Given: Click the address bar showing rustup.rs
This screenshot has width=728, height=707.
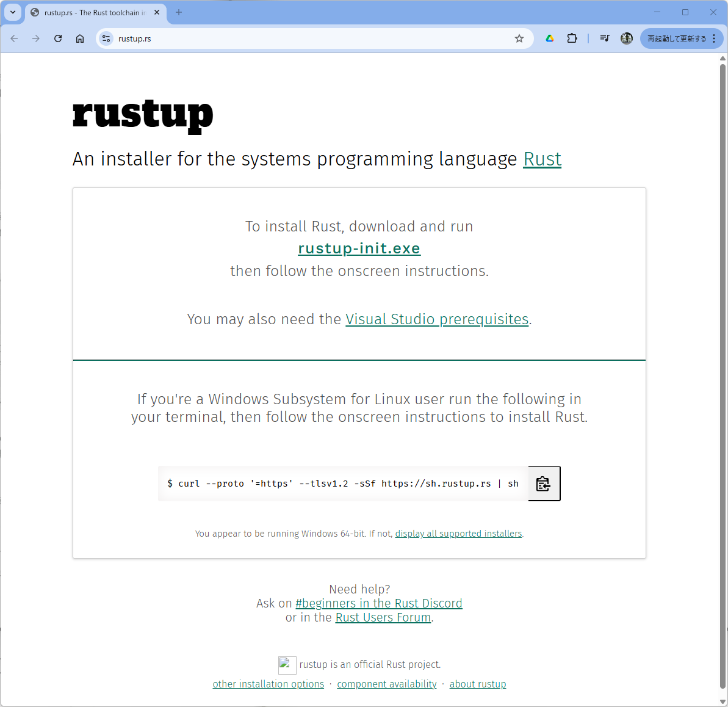Looking at the screenshot, I should point(305,38).
